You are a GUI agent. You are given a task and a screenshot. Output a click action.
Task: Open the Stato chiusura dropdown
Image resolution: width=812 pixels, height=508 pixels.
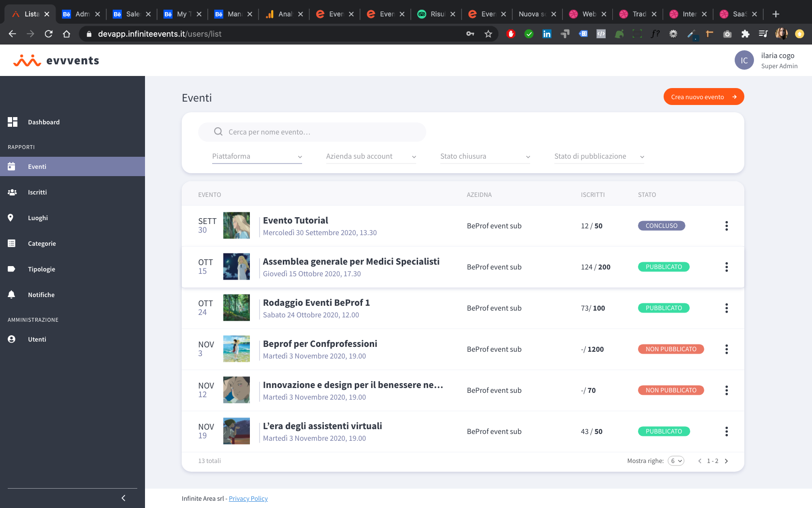(x=485, y=156)
